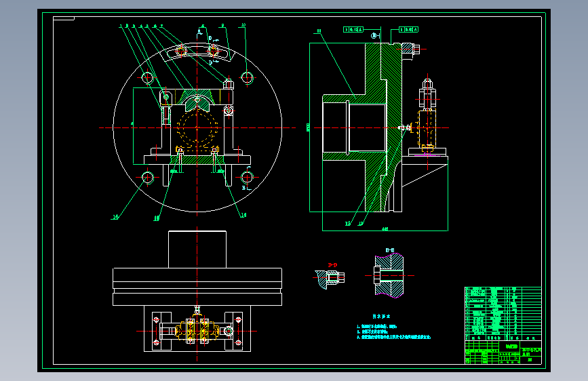Viewport: 588px width, 381px height.
Task: Click the part callout number 11
Action: coord(319,31)
